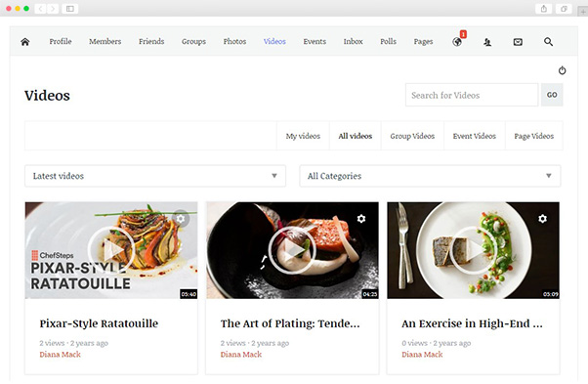Viewport: 588px width, 384px height.
Task: Click the browser back arrow
Action: pos(40,8)
